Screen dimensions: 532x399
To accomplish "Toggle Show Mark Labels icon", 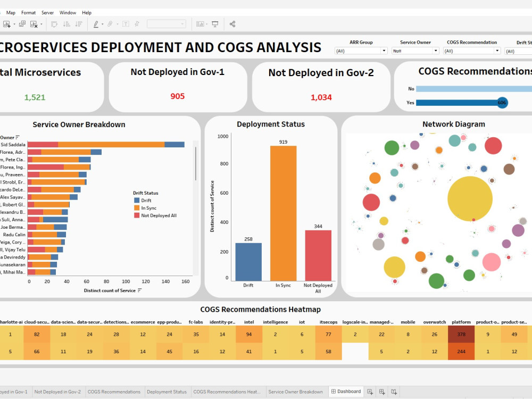I will pos(126,24).
